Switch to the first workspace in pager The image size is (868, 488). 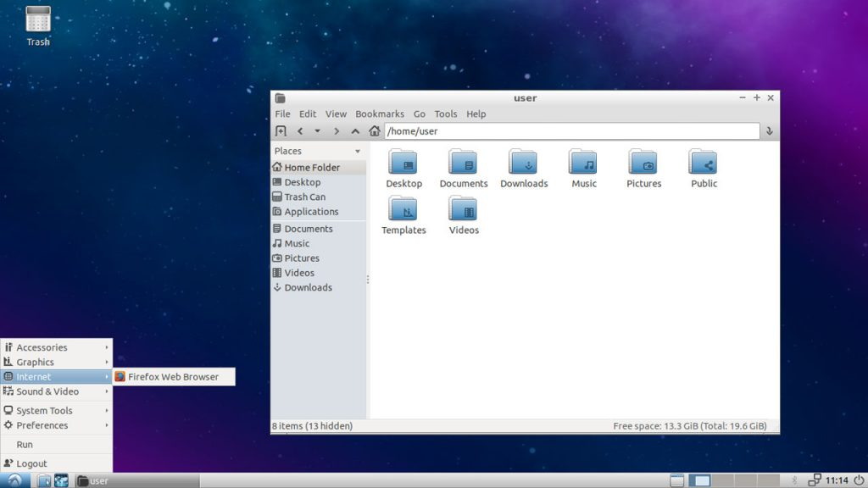(x=699, y=481)
